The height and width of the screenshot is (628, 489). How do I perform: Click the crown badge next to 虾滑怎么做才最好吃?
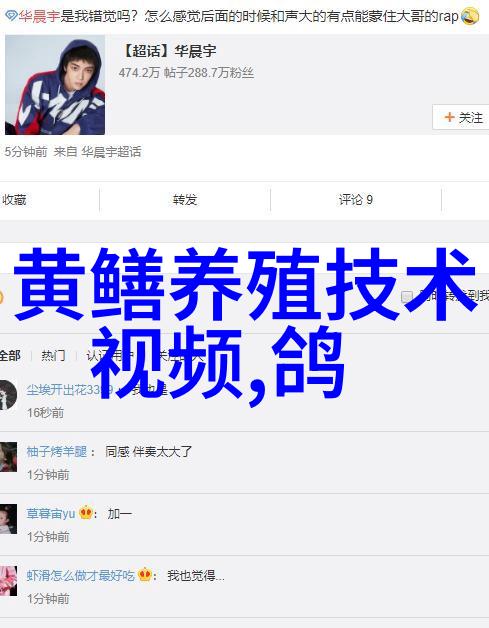145,575
